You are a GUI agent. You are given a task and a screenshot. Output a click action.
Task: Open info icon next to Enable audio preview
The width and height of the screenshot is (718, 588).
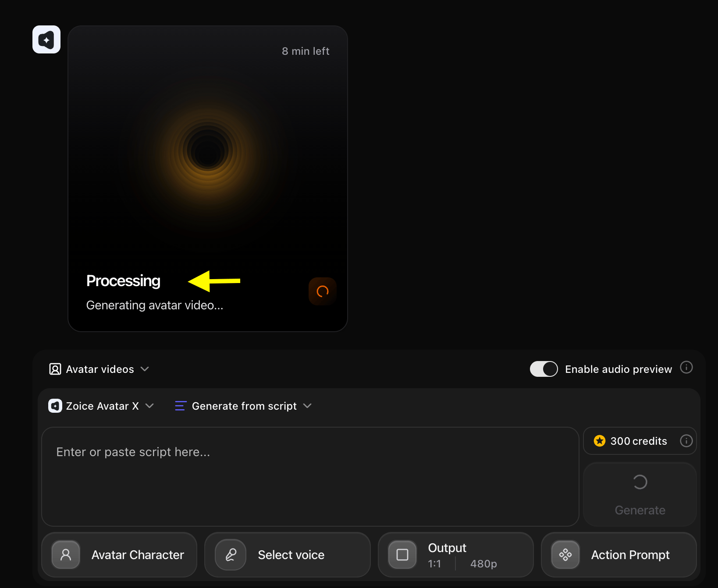(x=686, y=367)
